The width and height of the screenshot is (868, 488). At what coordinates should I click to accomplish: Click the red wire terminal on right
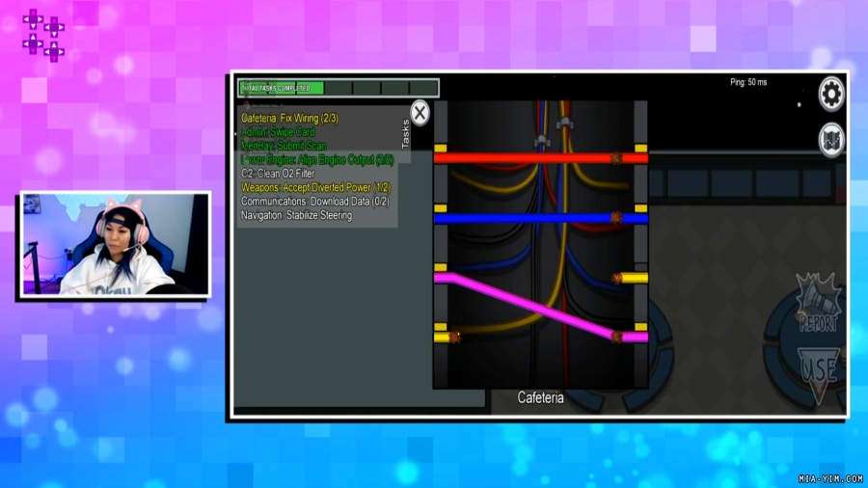pyautogui.click(x=631, y=158)
